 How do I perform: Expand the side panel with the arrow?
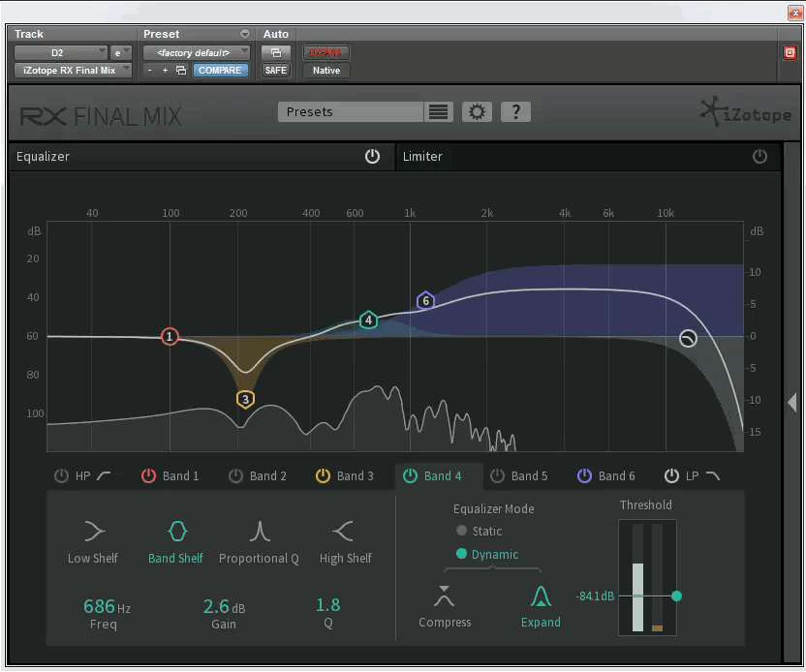pyautogui.click(x=792, y=402)
